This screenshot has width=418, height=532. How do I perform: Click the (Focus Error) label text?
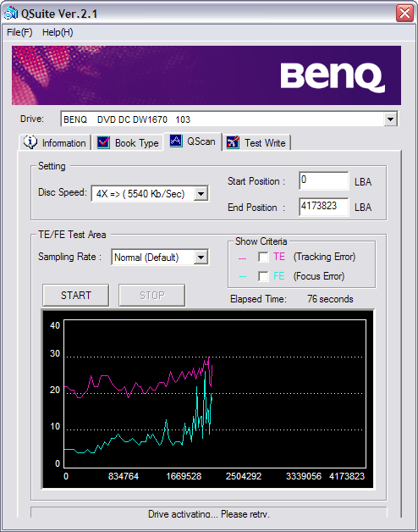coord(319,276)
